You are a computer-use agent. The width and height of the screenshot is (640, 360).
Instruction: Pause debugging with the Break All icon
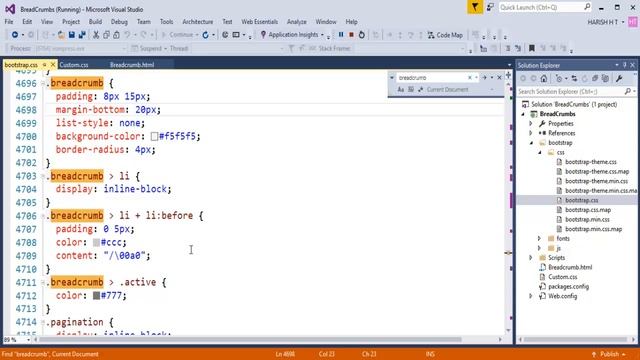pyautogui.click(x=341, y=35)
